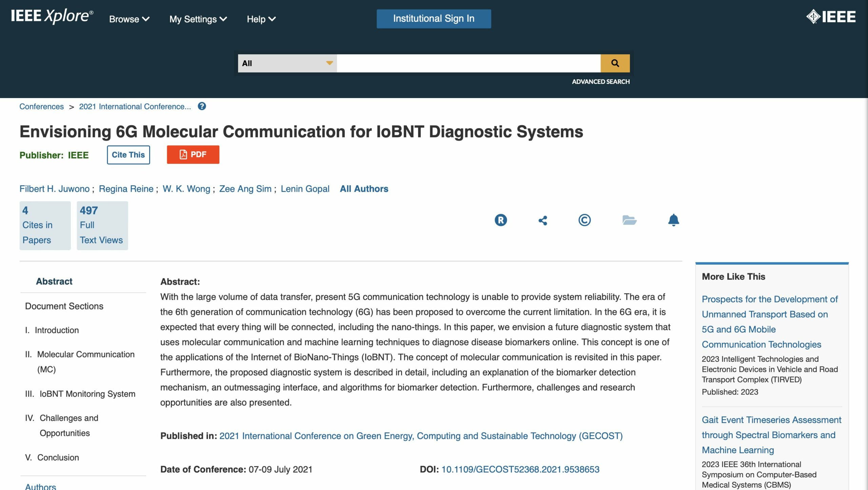Click the Cite This button
The height and width of the screenshot is (490, 868).
(129, 155)
